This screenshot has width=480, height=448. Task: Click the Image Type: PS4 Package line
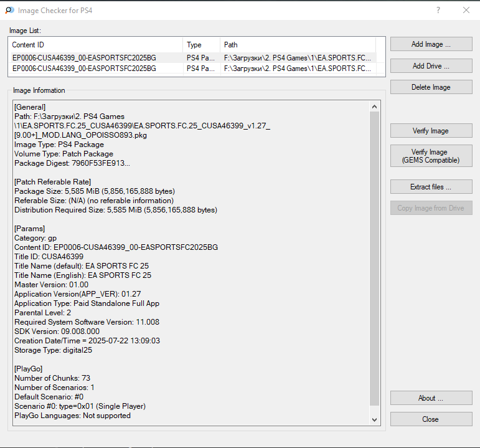click(x=59, y=145)
